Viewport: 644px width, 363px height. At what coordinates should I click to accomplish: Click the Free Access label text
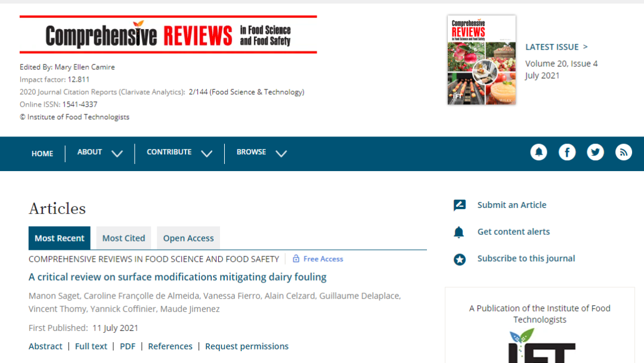[323, 259]
